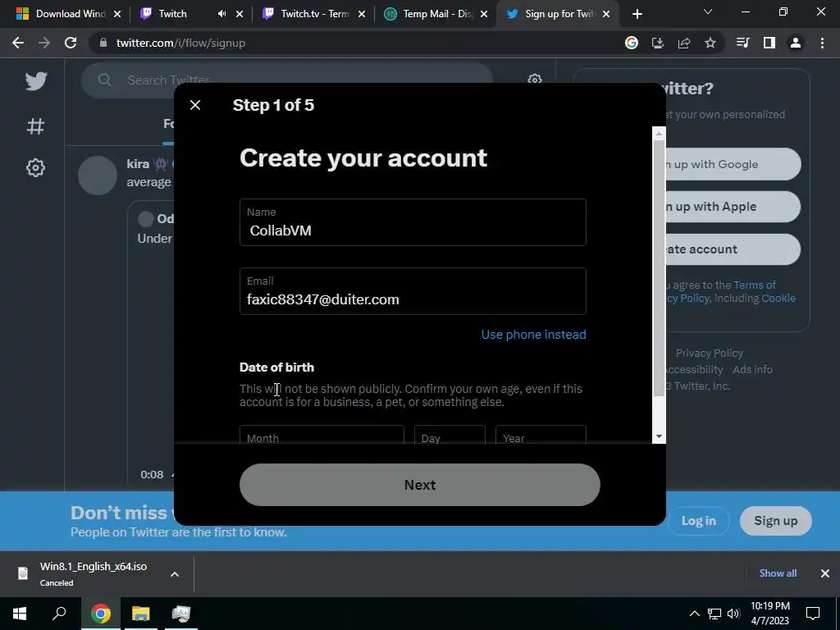Open a new tab with plus button
Screen dimensions: 840x630
637,14
